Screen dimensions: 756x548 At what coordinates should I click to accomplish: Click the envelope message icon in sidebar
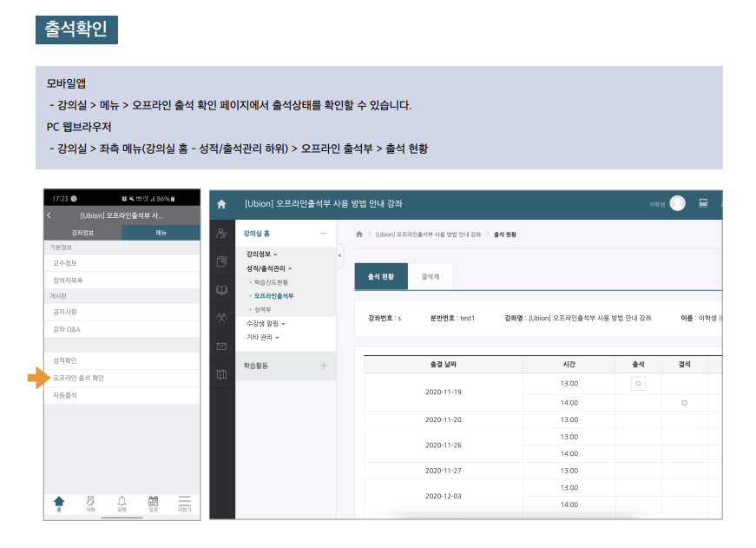[221, 347]
